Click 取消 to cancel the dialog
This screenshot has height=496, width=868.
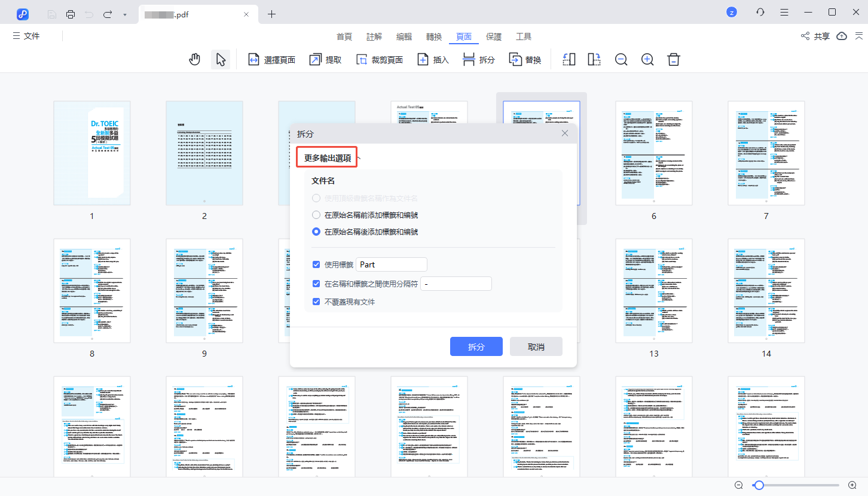point(536,347)
